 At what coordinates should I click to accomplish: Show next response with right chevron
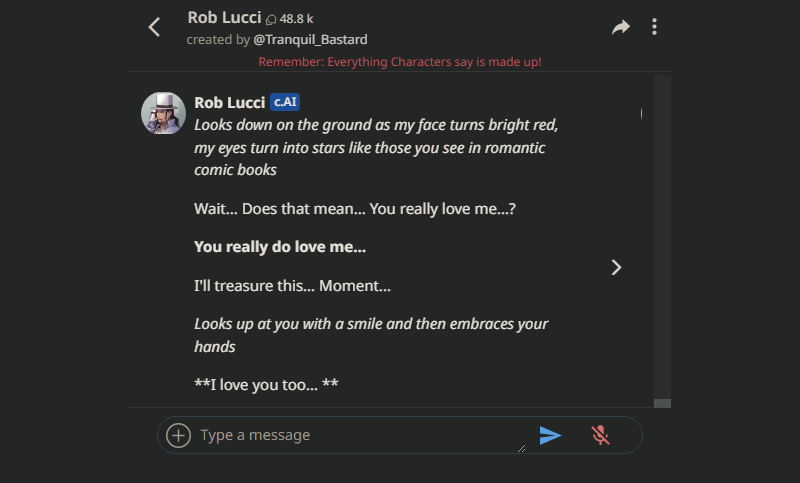tap(616, 267)
